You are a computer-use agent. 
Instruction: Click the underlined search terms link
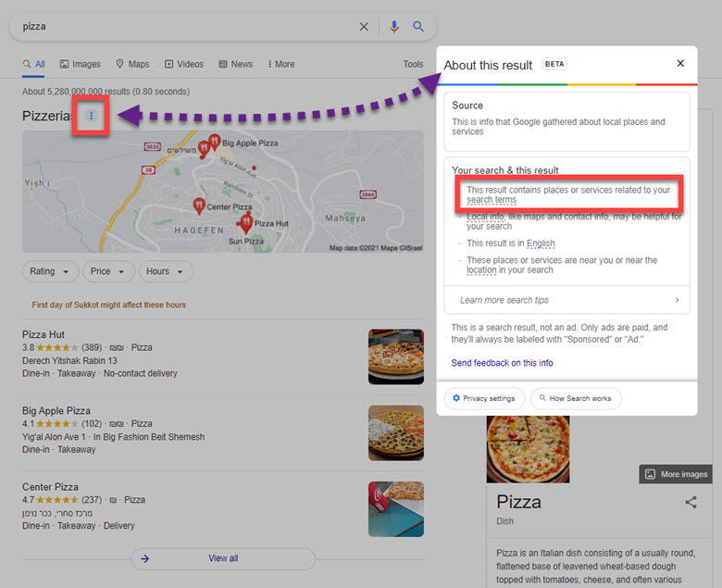pos(492,200)
